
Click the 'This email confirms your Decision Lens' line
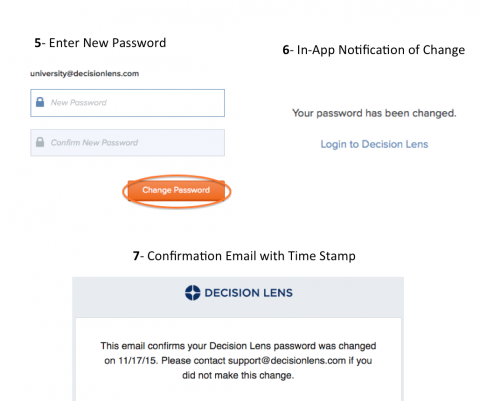click(238, 346)
